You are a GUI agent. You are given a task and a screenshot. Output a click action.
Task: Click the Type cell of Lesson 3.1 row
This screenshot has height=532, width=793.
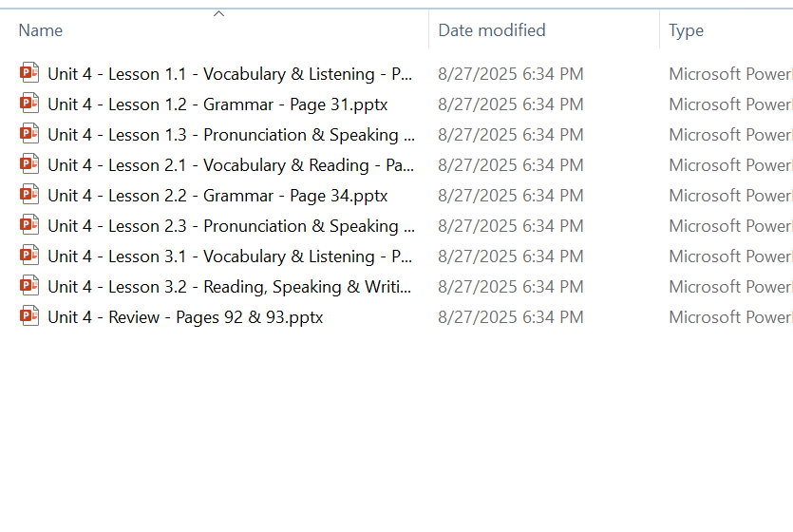729,256
